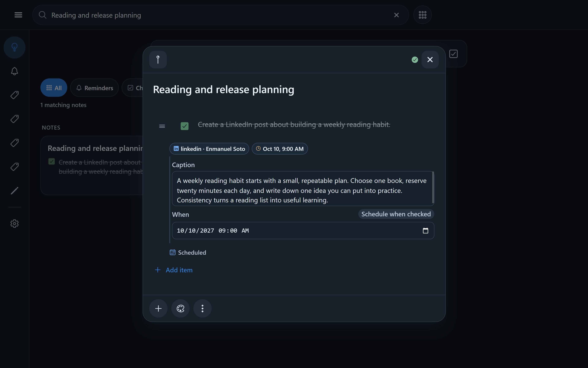Screen dimensions: 588x368
Task: Edit the When date-time field
Action: [x=303, y=230]
